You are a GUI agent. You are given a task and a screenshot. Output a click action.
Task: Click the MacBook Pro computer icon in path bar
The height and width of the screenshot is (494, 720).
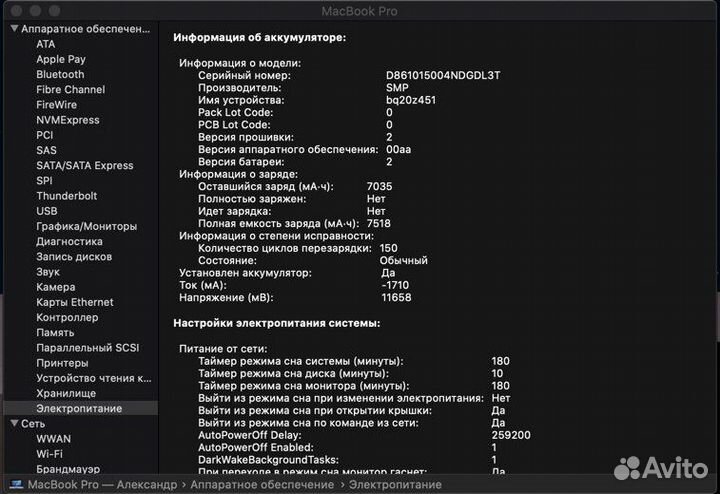click(x=17, y=484)
